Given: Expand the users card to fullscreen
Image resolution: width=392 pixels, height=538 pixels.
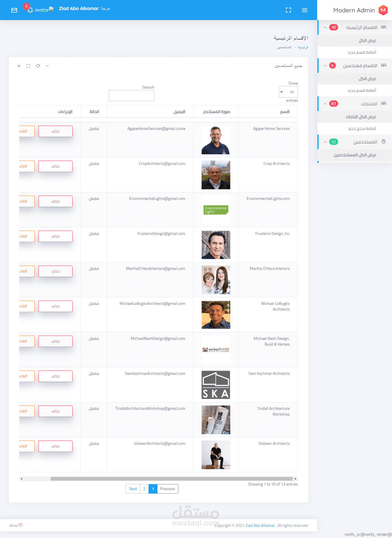Looking at the screenshot, I should pyautogui.click(x=28, y=66).
